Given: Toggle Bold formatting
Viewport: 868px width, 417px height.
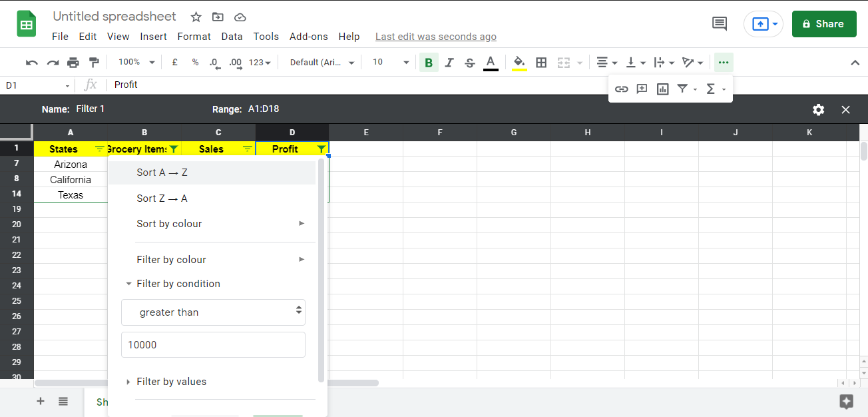Looking at the screenshot, I should click(429, 63).
